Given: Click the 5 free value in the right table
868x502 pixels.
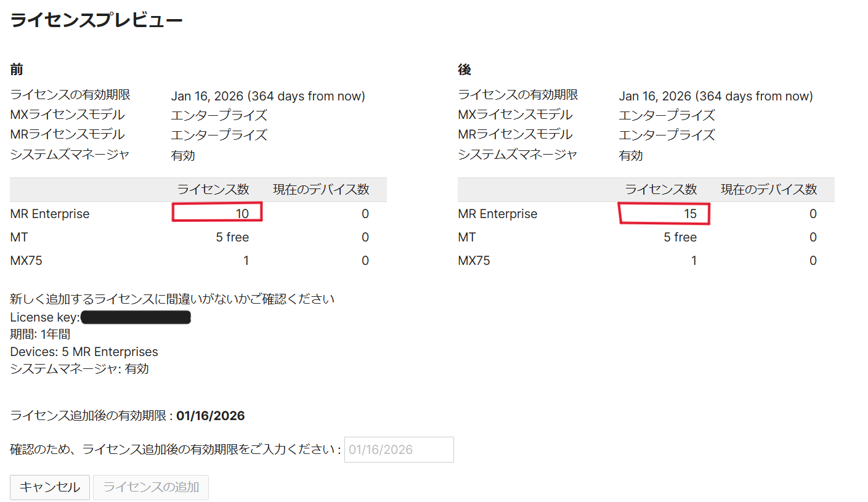Looking at the screenshot, I should pos(681,237).
